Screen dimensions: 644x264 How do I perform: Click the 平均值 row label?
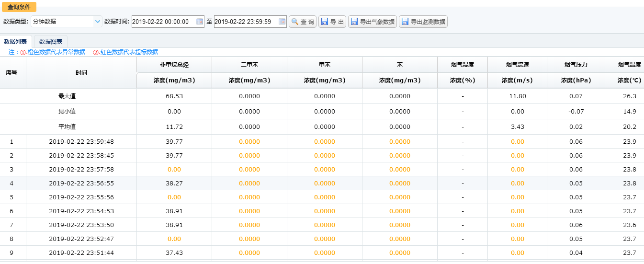[x=67, y=127]
